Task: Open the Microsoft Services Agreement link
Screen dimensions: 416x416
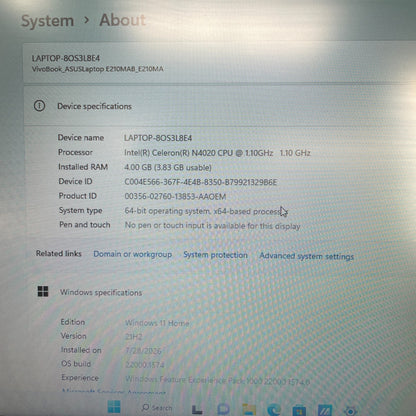Action: click(114, 392)
